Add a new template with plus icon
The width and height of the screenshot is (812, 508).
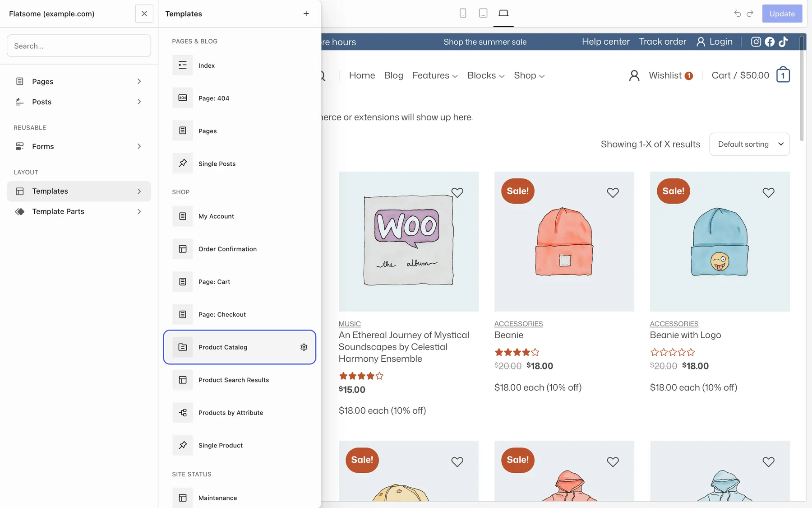[306, 14]
